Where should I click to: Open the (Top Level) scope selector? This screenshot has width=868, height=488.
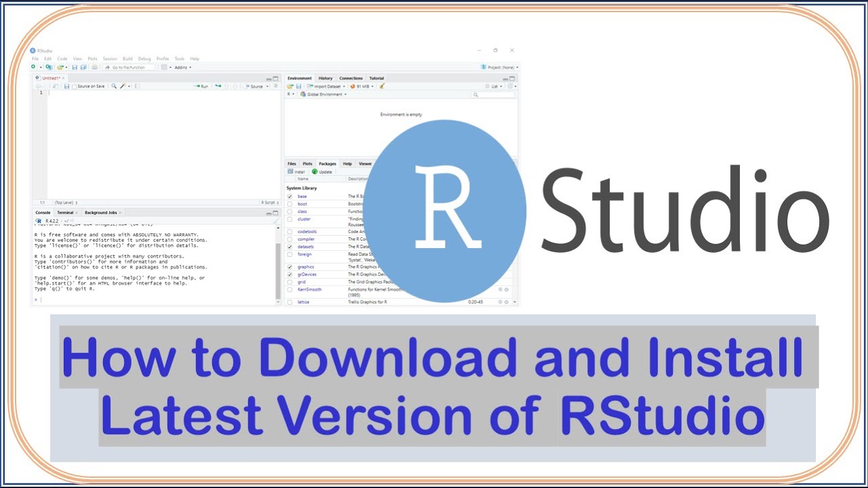pos(66,203)
